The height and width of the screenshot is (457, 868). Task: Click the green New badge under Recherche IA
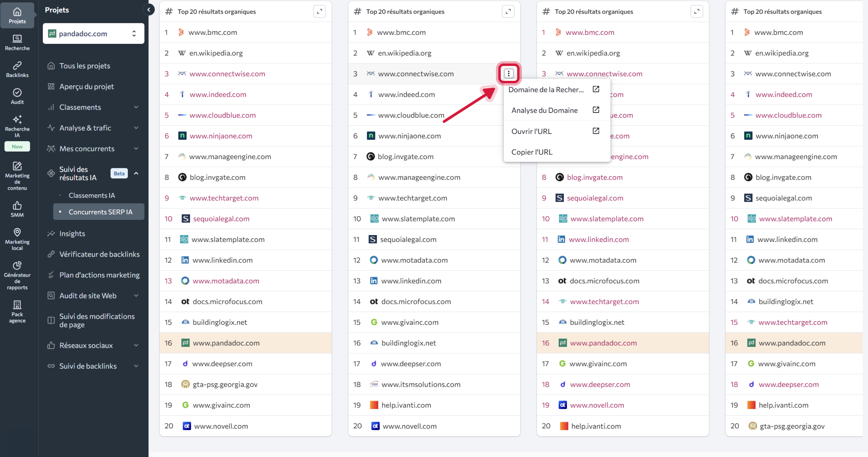click(17, 146)
